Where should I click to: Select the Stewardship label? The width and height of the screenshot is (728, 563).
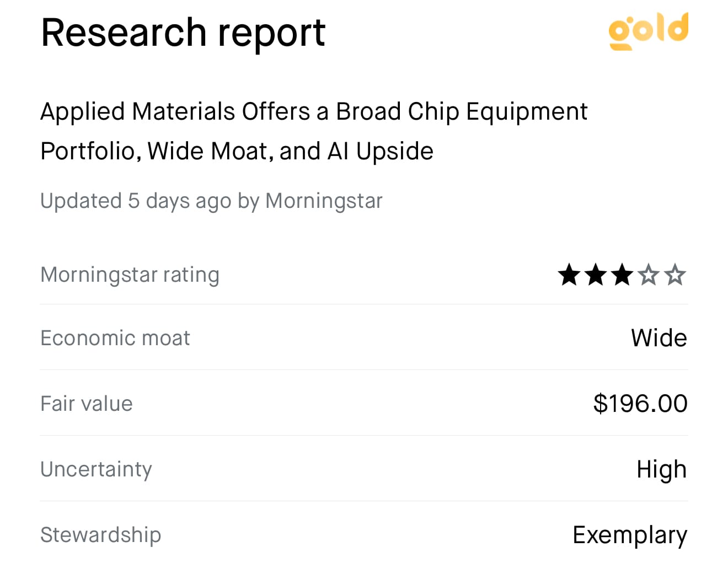click(101, 535)
